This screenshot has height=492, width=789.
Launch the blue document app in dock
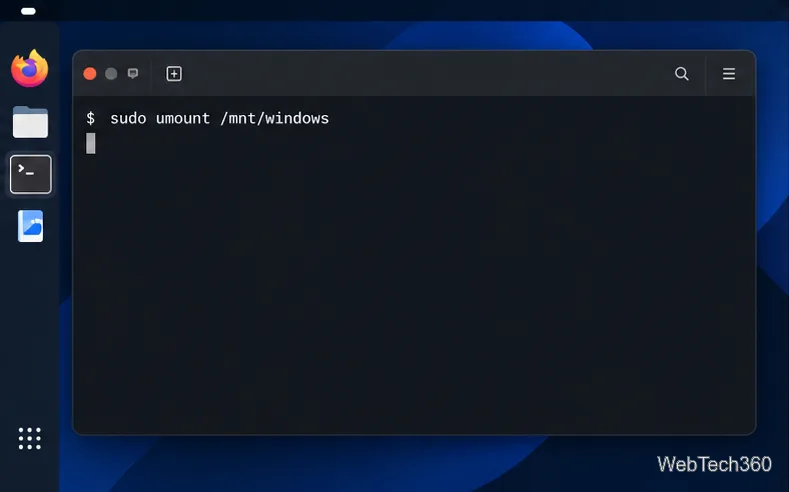(x=30, y=226)
